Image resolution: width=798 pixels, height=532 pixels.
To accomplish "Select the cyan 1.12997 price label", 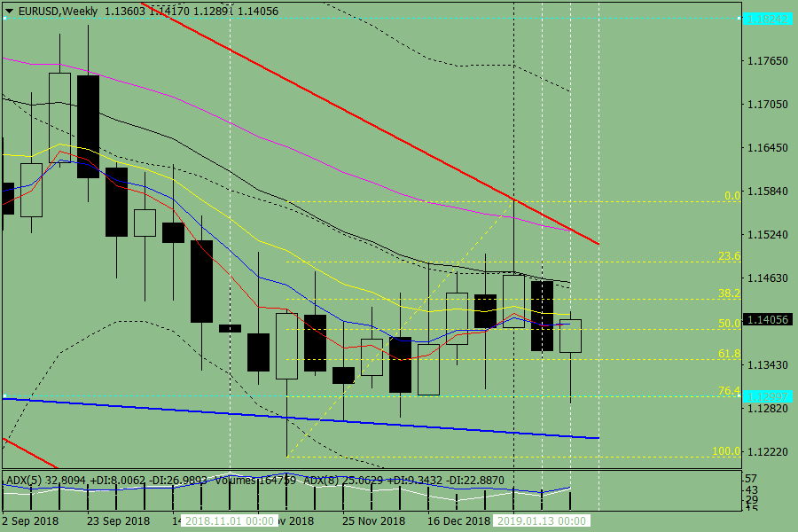I will pos(768,396).
